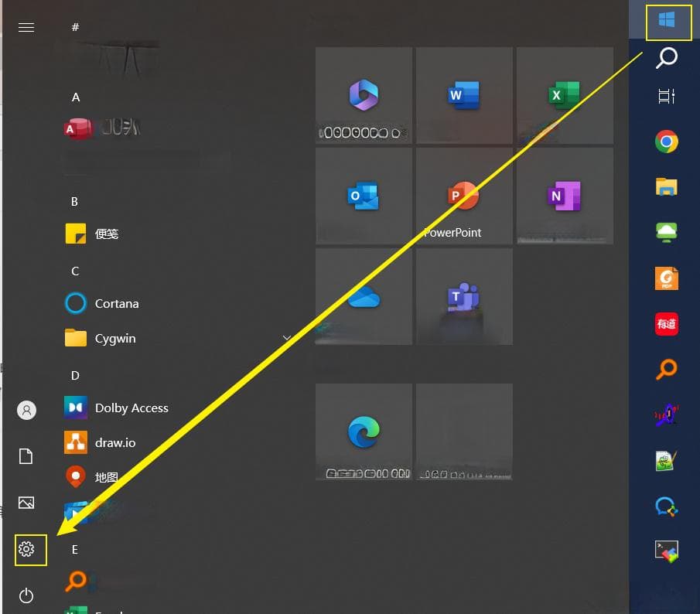Open the Microsoft 365 tile
Viewport: 700px width, 614px height.
click(x=364, y=95)
